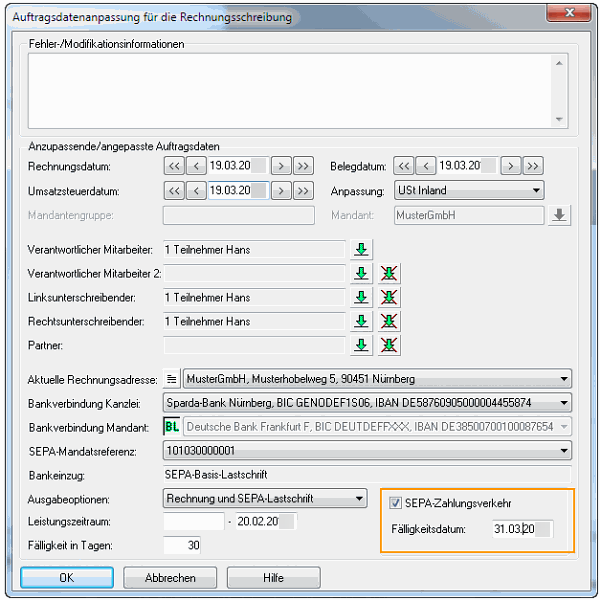600x600 pixels.
Task: Click green arrow for Verantwortlicher Mitarbeiter
Action: pos(361,249)
